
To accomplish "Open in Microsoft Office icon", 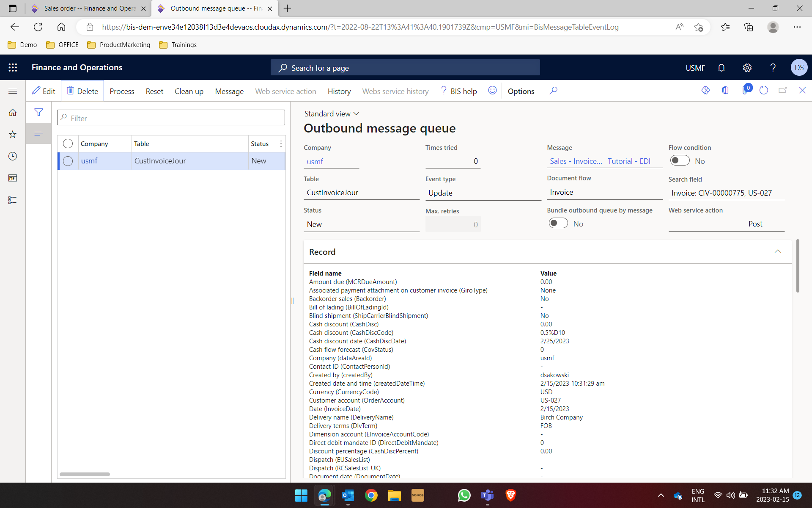I will point(725,90).
